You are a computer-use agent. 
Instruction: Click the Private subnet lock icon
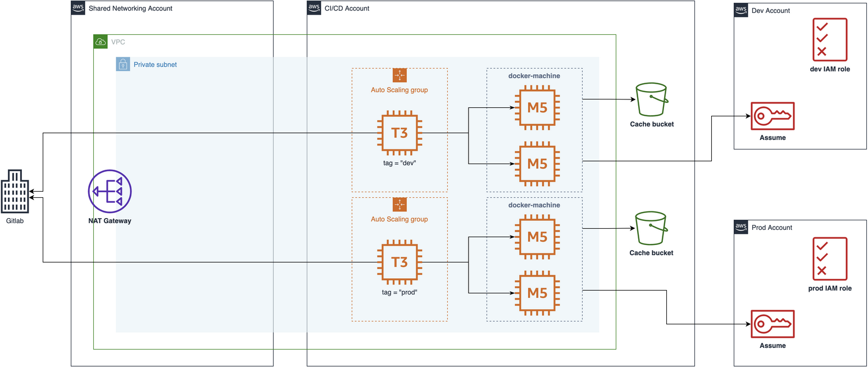click(123, 64)
